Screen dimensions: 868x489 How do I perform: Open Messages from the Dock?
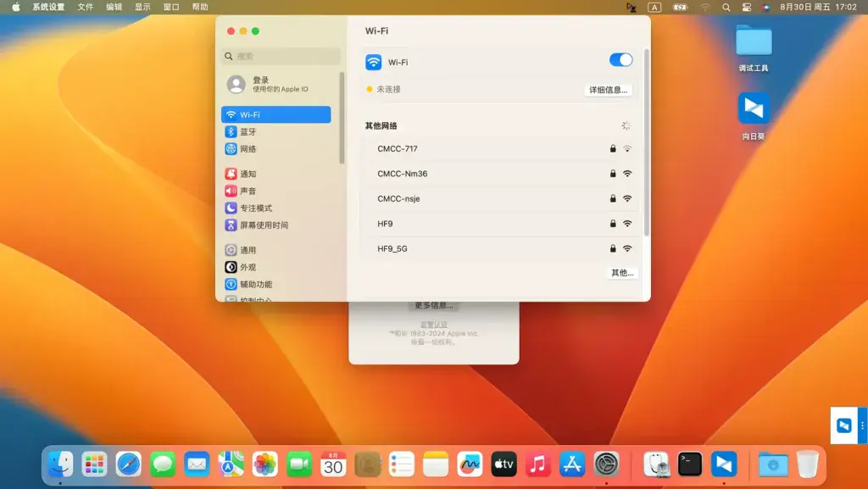pos(163,464)
